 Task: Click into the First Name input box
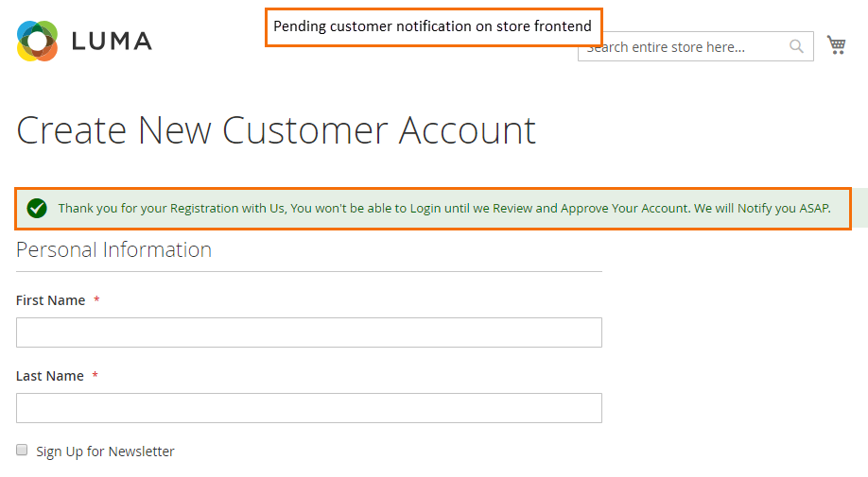[x=308, y=332]
